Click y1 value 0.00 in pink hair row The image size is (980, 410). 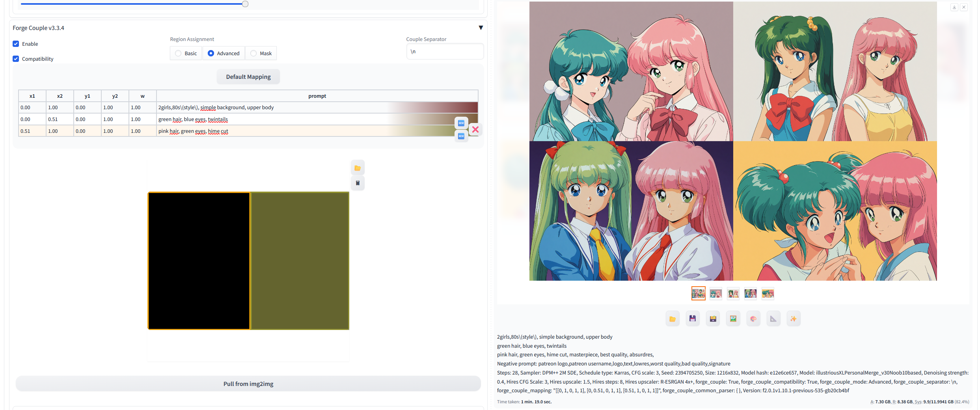point(88,131)
